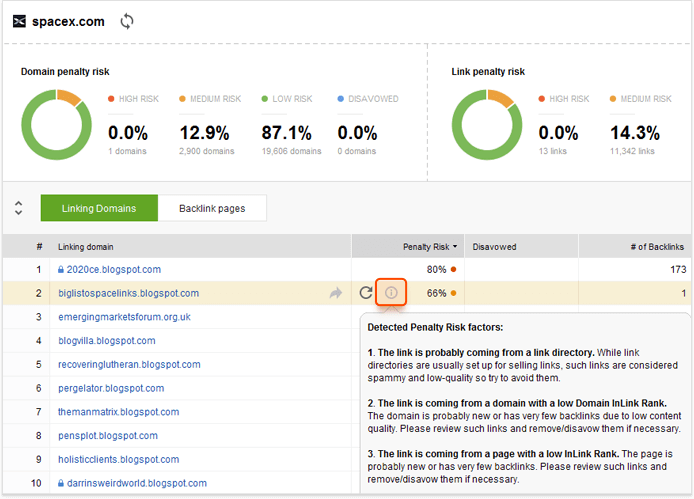Click the red risk dot next to 80%
The image size is (694, 499).
453,269
